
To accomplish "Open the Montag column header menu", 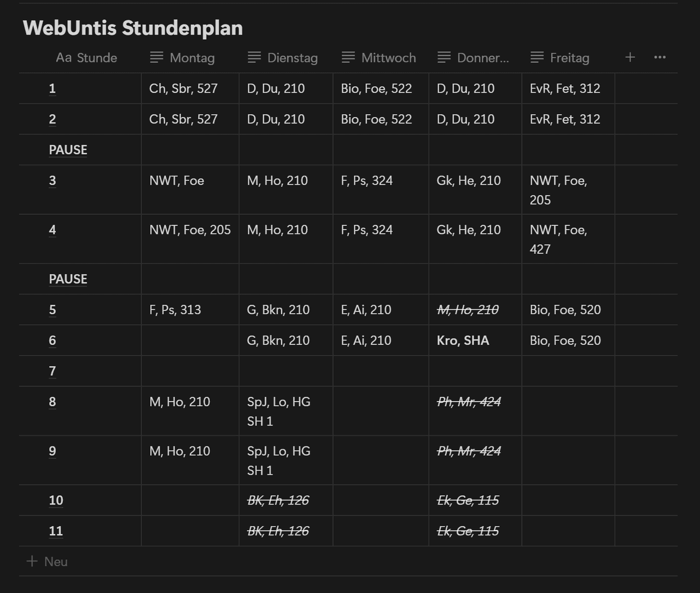I will 192,58.
